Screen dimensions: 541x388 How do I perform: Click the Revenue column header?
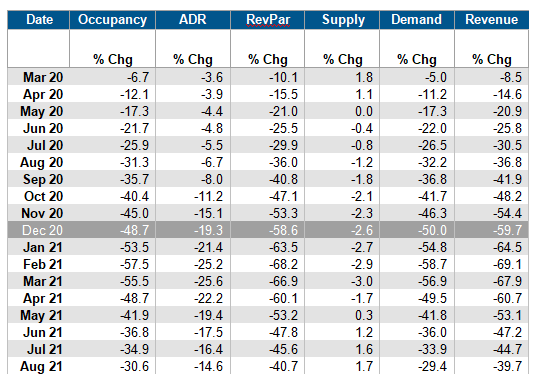[492, 20]
